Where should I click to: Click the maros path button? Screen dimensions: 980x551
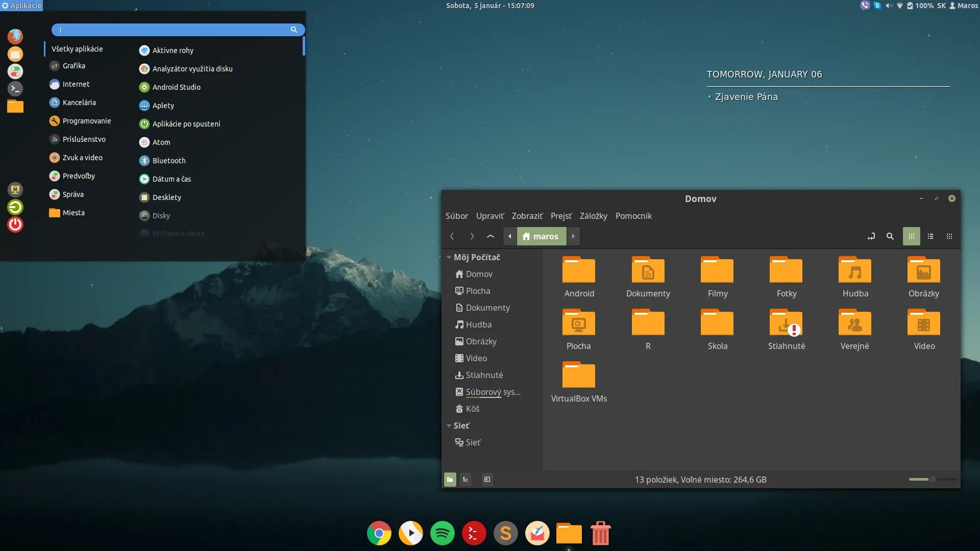pos(541,236)
